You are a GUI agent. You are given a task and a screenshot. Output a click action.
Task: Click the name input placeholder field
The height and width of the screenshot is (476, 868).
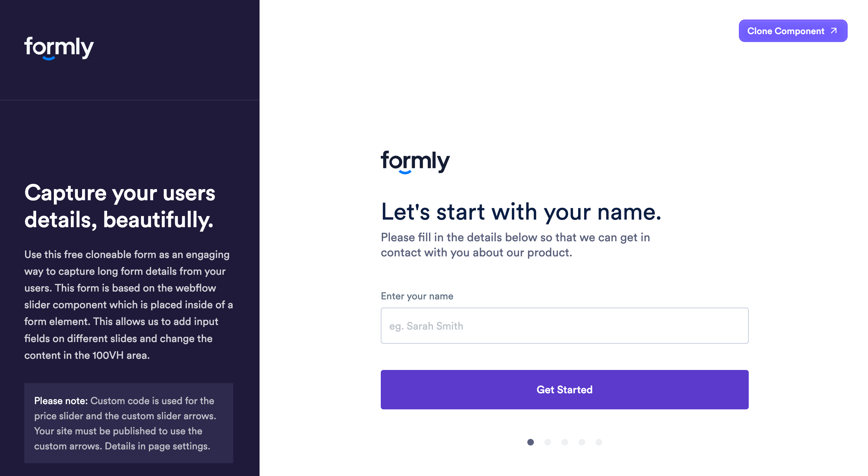click(564, 325)
